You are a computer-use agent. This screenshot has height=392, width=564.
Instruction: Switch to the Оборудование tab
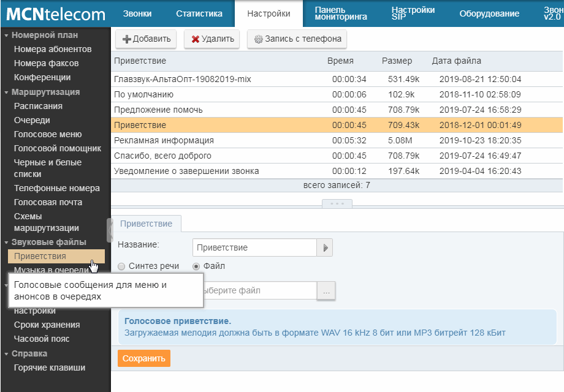point(489,13)
